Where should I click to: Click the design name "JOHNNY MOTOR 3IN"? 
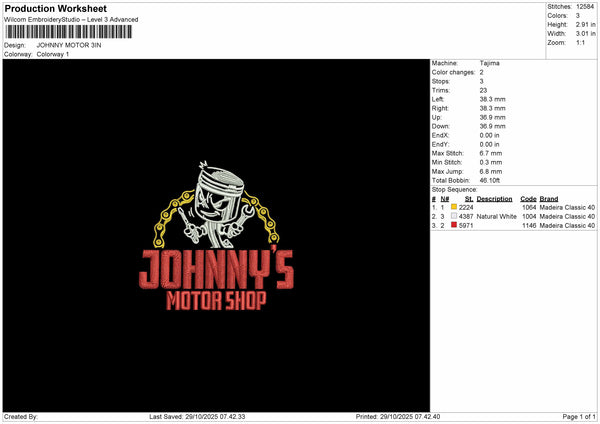(x=69, y=45)
